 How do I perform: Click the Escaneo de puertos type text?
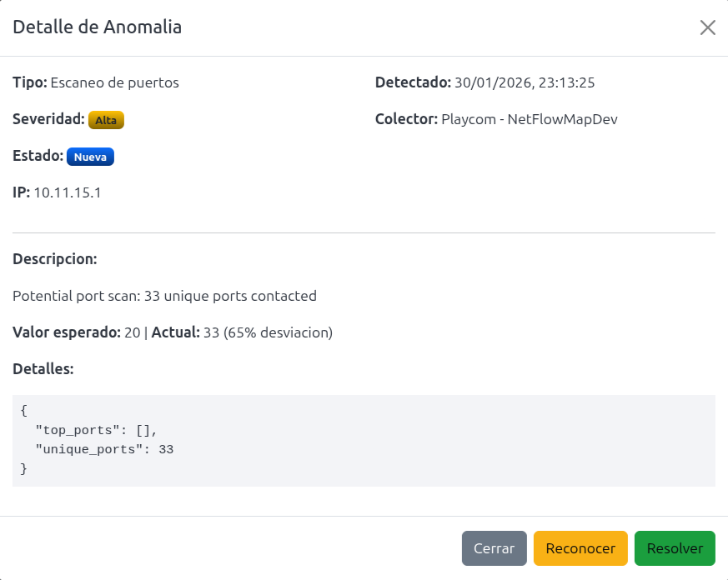115,82
